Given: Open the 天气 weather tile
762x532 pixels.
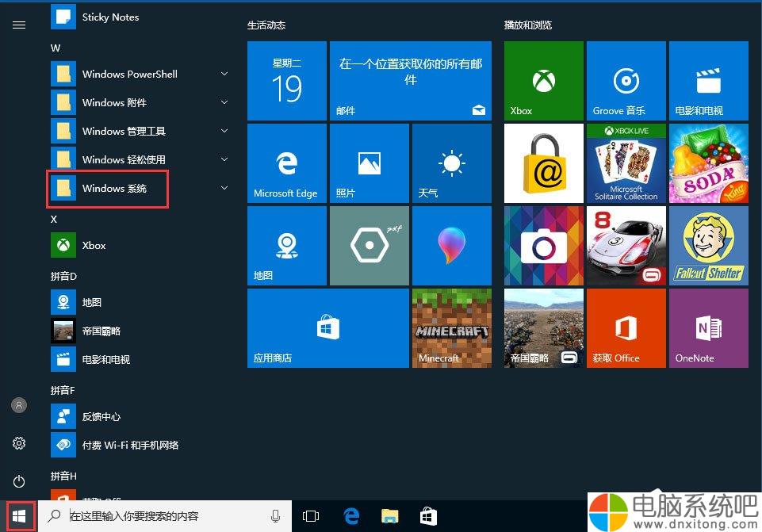Looking at the screenshot, I should point(451,163).
